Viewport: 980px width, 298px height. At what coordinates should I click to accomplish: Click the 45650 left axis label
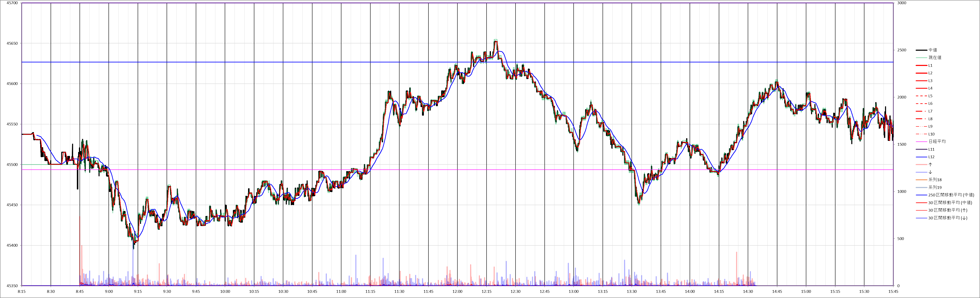[x=12, y=43]
